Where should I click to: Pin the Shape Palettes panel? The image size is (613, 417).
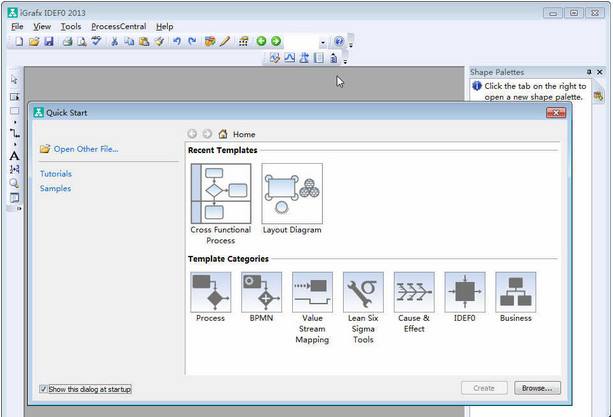click(x=589, y=72)
